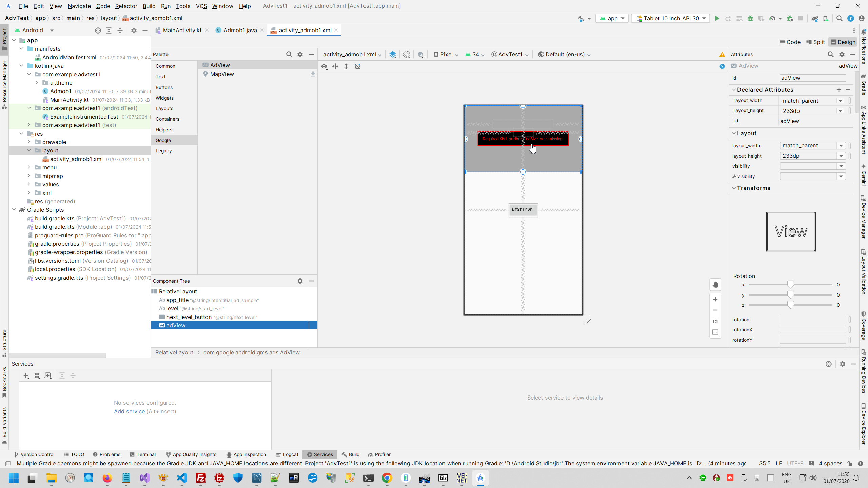
Task: Click the orientation rotate icon in design toolbar
Action: pos(407,54)
